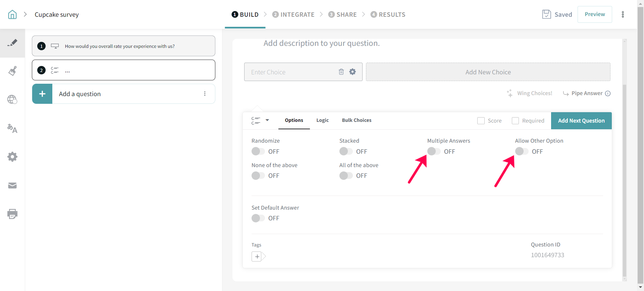Type in the Enter Choice field
The height and width of the screenshot is (291, 644).
292,72
